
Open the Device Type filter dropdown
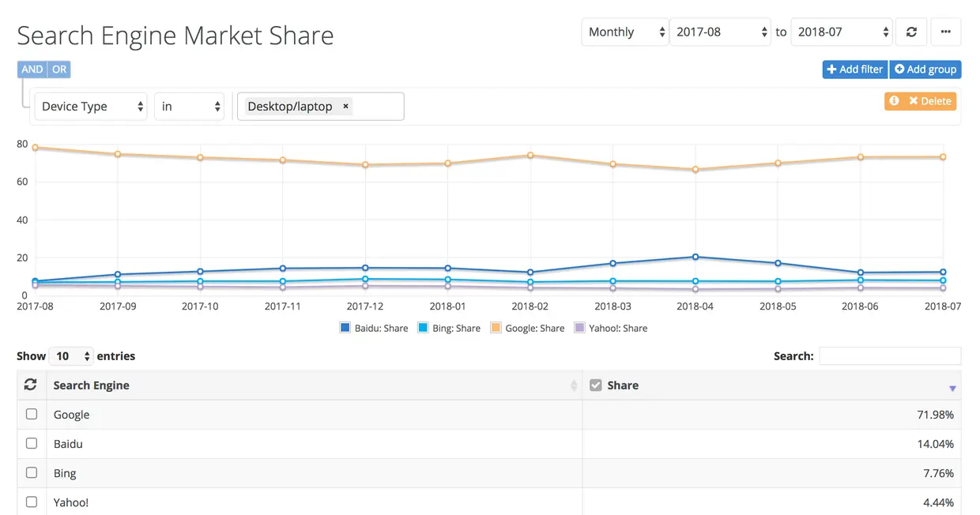click(x=91, y=107)
